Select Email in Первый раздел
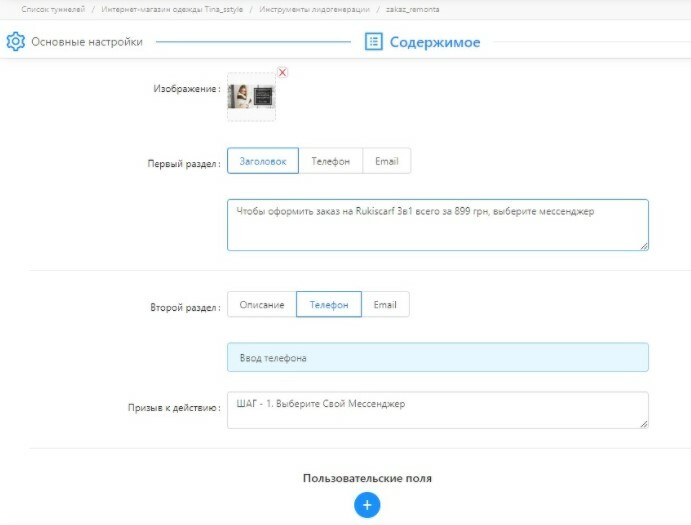The image size is (691, 525). [x=386, y=161]
